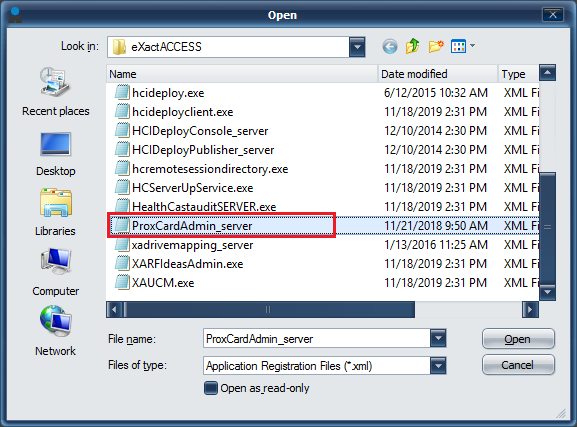Select HCIDeployConsole_server file name
Image resolution: width=577 pixels, height=427 pixels.
200,131
